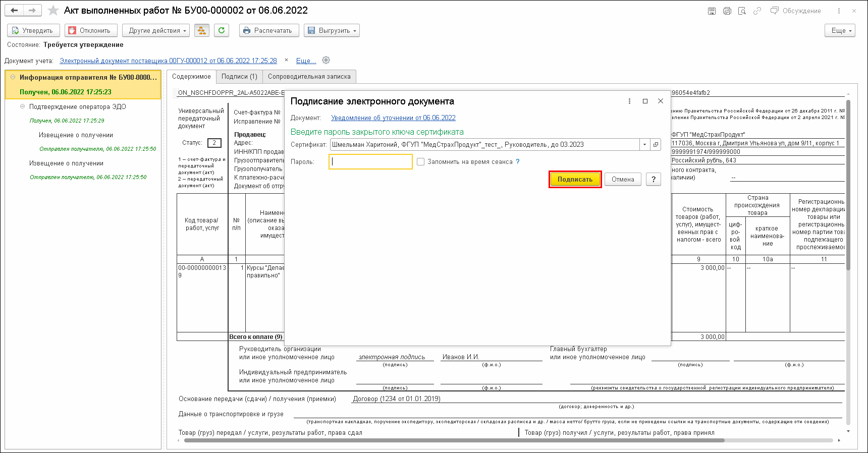Open the Электронный документ поставщика link
Image resolution: width=868 pixels, height=453 pixels.
[168, 61]
